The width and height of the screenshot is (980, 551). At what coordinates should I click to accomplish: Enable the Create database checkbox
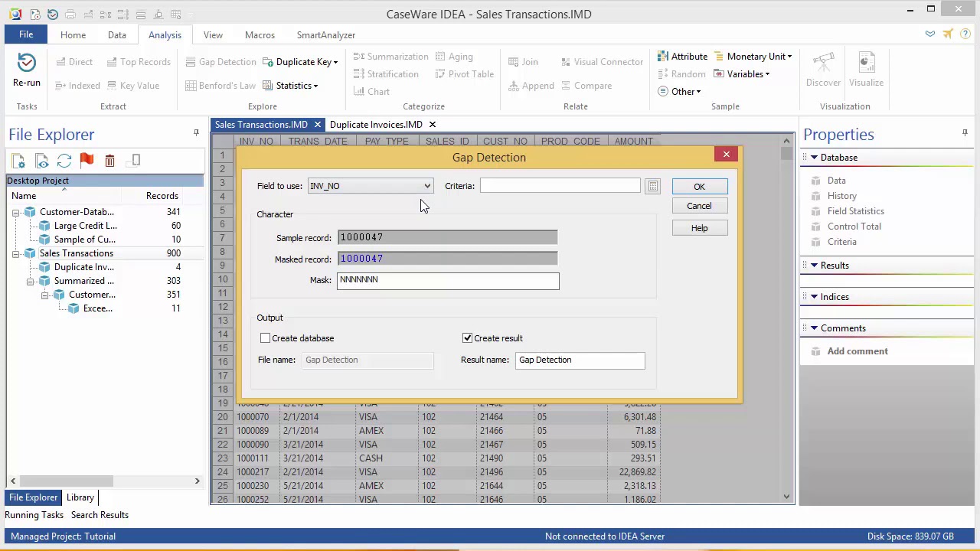click(x=265, y=338)
